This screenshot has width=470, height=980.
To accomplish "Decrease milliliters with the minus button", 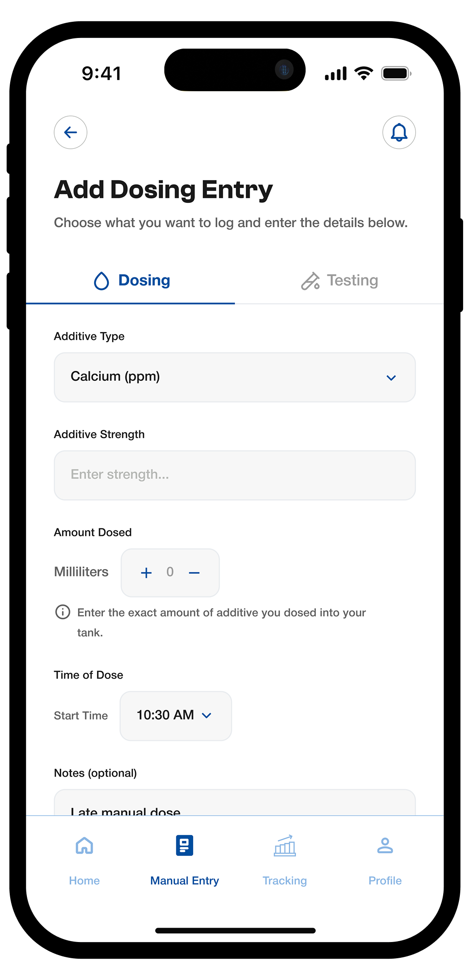I will pos(194,573).
